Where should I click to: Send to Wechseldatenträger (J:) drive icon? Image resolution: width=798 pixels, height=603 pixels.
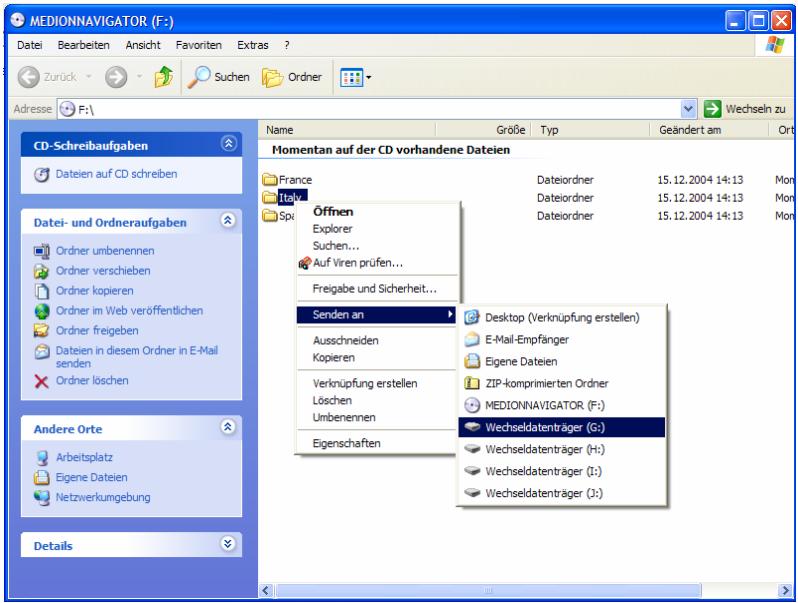point(472,493)
